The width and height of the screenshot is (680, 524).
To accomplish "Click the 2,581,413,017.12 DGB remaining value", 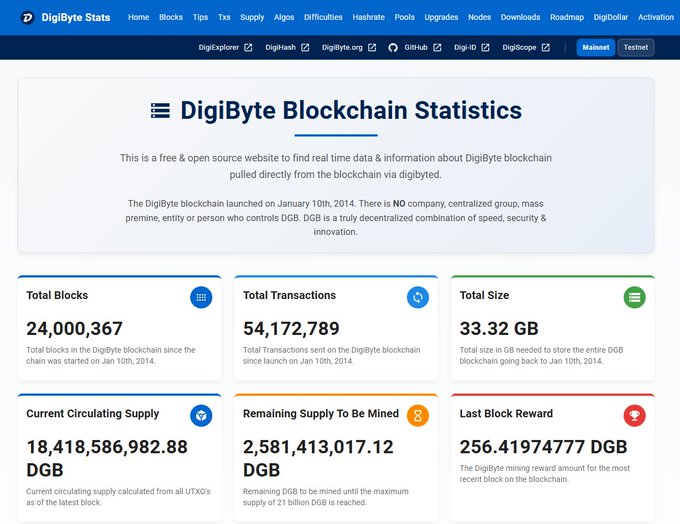I will point(318,458).
